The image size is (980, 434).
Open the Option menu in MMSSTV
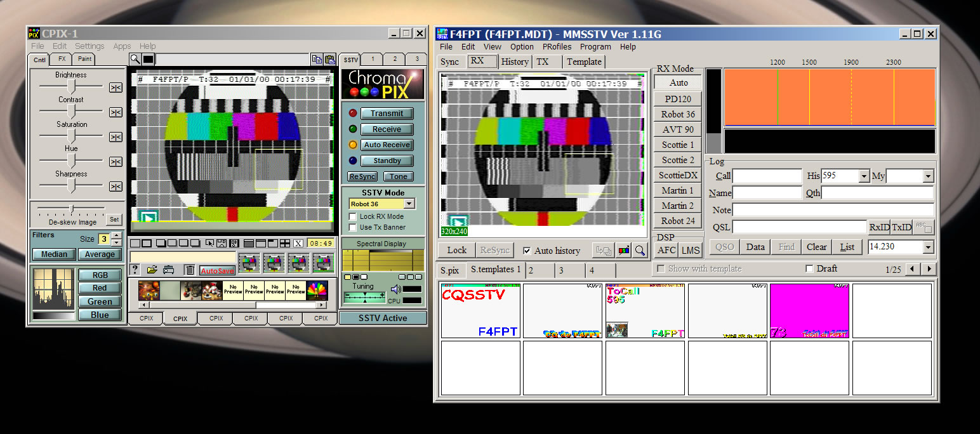(522, 47)
